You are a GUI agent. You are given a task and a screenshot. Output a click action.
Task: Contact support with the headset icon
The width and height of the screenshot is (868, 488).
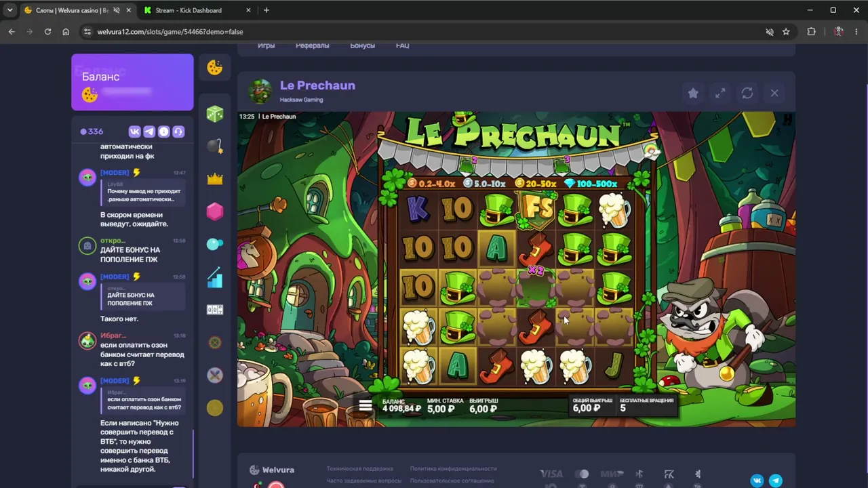[x=178, y=131]
